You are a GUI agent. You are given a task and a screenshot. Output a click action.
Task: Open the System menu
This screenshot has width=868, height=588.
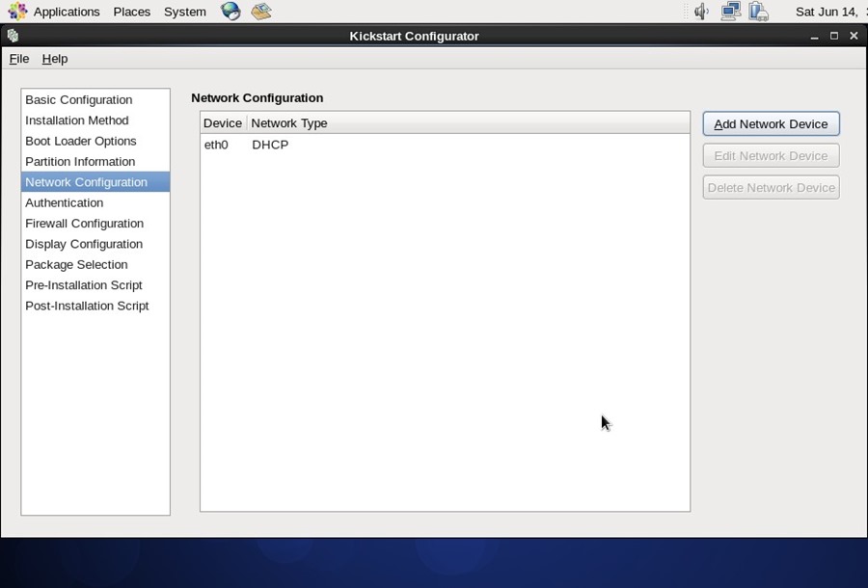[185, 11]
